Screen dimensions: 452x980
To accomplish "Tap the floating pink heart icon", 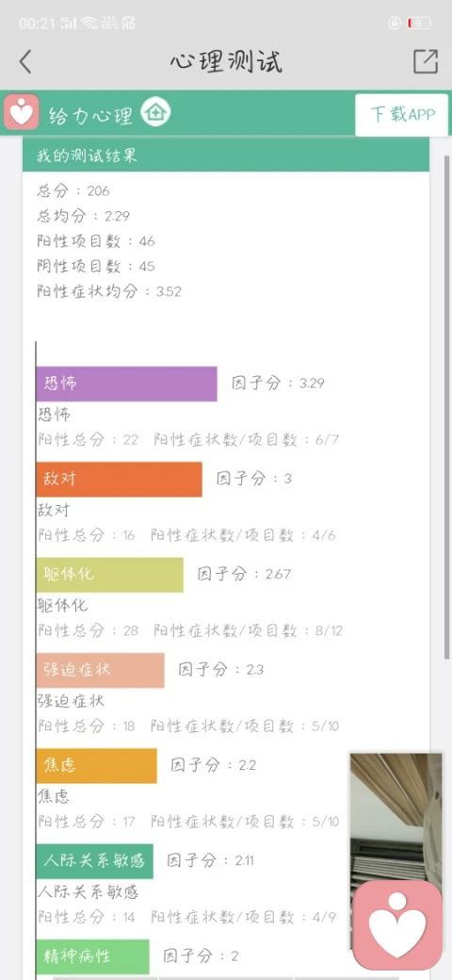I will click(x=397, y=925).
